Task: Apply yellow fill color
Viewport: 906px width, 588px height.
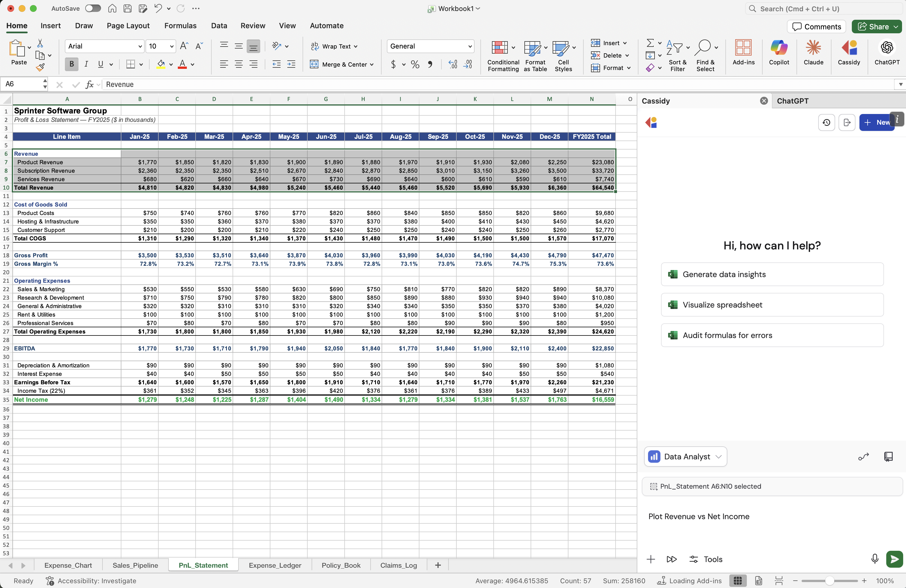Action: [x=161, y=64]
